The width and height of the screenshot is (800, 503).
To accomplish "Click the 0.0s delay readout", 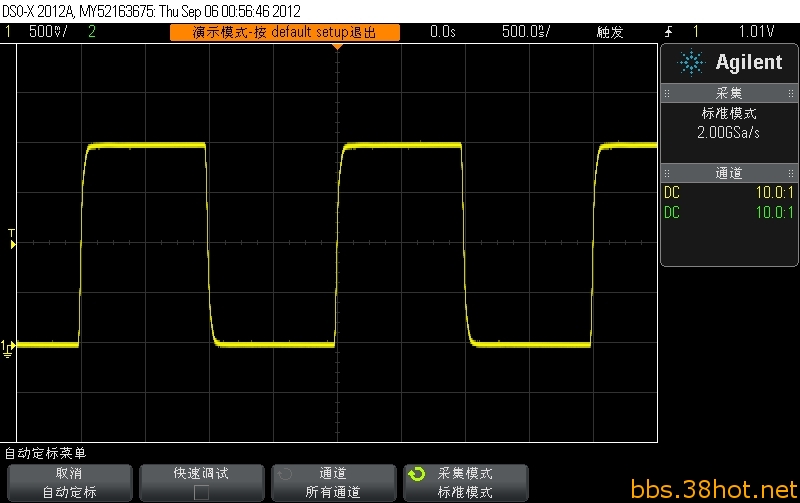I will click(x=443, y=32).
